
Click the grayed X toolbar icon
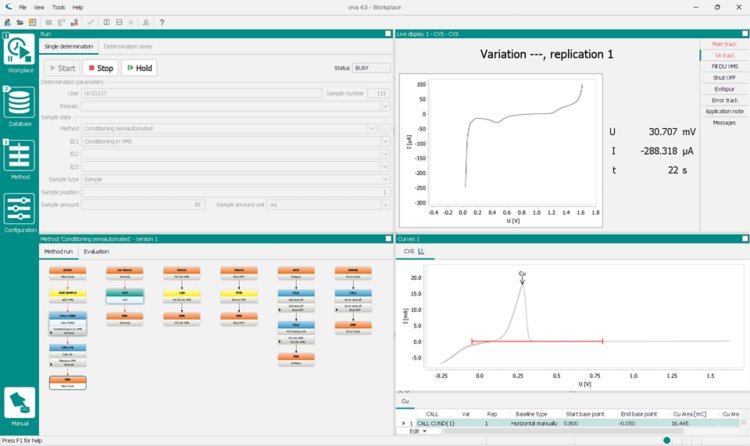[131, 22]
